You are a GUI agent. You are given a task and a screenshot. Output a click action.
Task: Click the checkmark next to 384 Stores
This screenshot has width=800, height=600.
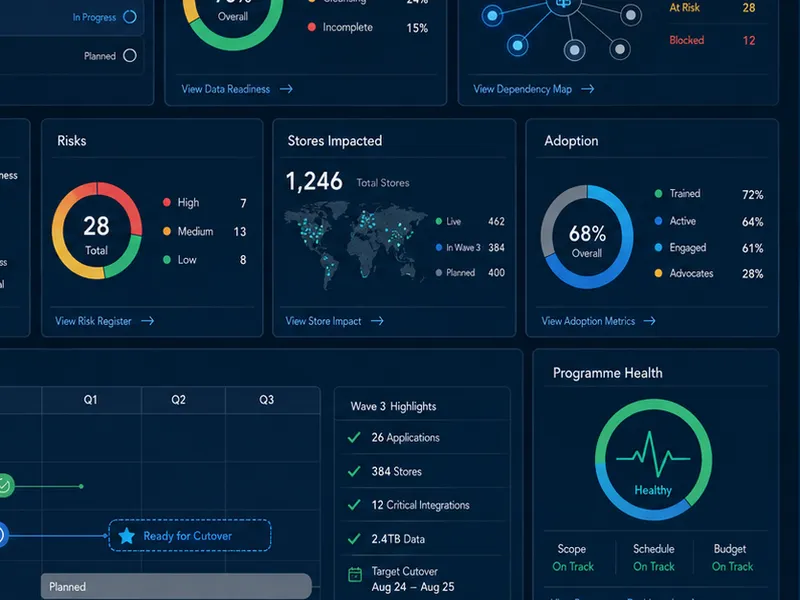coord(354,471)
